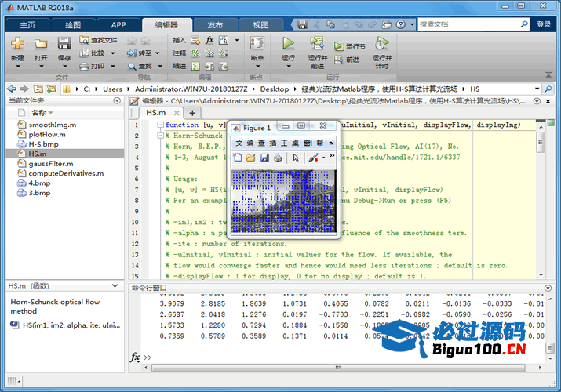The height and width of the screenshot is (392, 561).
Task: Select computeDerivatives.m in current folder
Action: pos(66,173)
